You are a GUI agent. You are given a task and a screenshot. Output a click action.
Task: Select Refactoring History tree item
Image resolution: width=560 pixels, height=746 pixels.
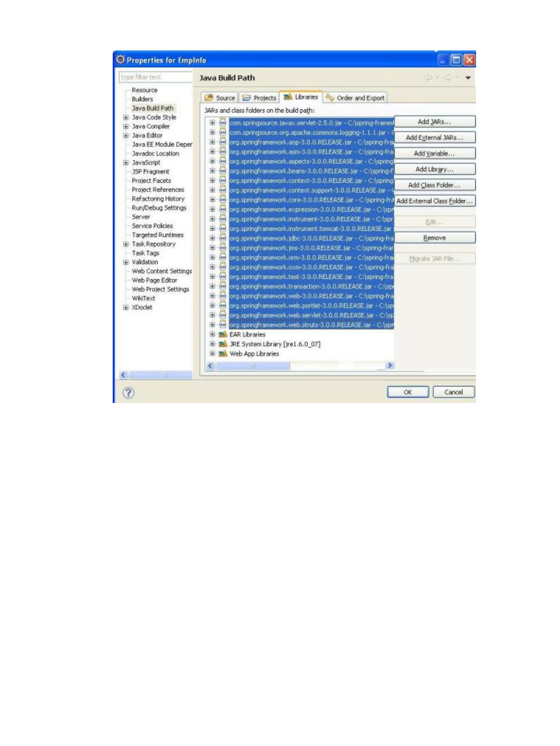click(158, 199)
